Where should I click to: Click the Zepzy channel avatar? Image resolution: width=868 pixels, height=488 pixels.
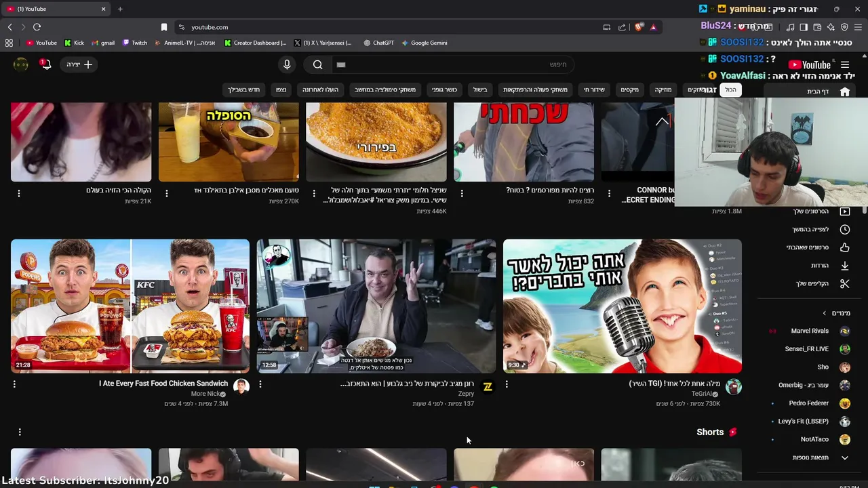[x=488, y=387]
